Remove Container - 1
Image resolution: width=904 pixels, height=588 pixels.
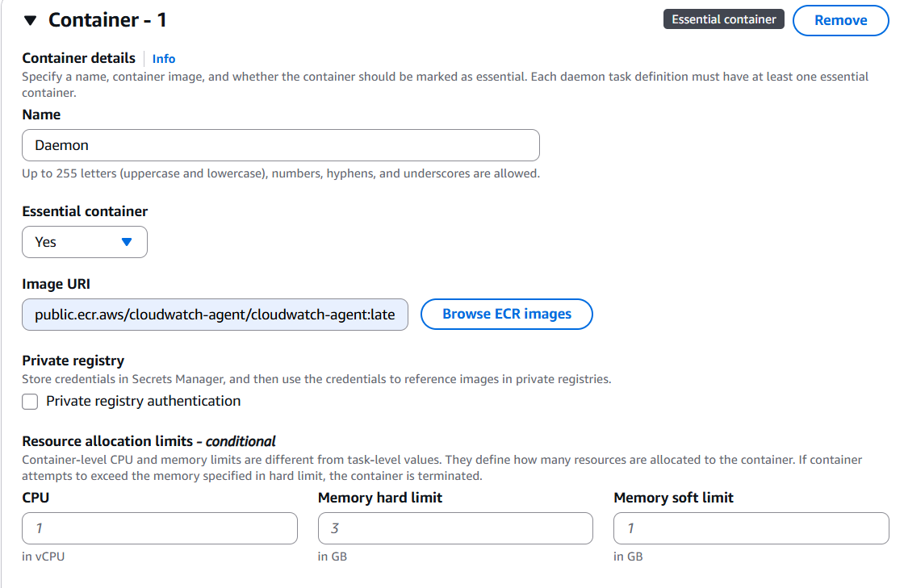840,20
